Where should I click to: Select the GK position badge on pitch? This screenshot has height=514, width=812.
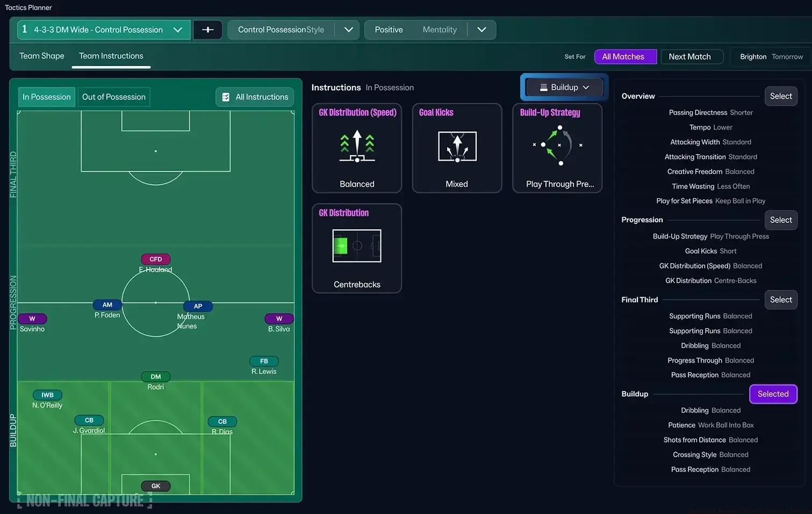(x=156, y=486)
